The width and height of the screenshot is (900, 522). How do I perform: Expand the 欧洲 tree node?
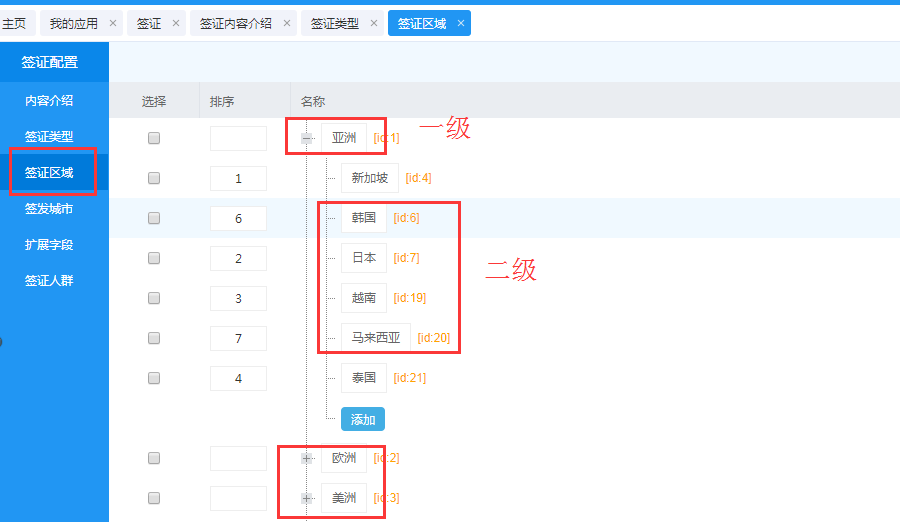pos(307,458)
